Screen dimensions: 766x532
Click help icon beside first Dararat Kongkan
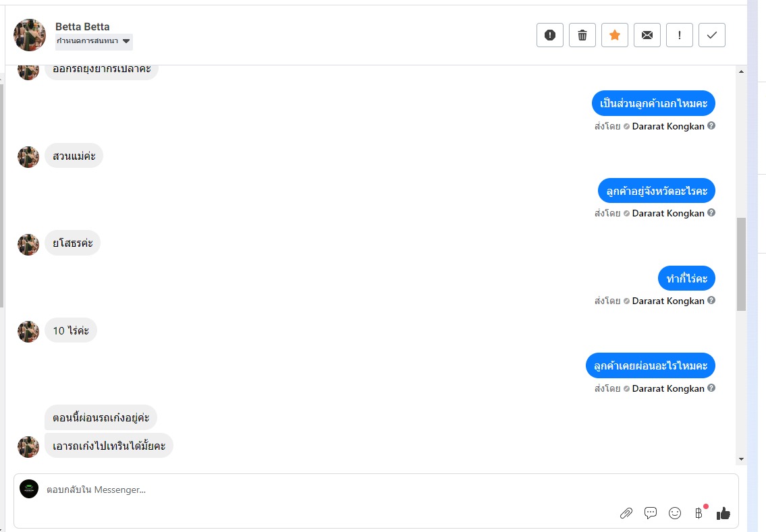[x=711, y=125]
